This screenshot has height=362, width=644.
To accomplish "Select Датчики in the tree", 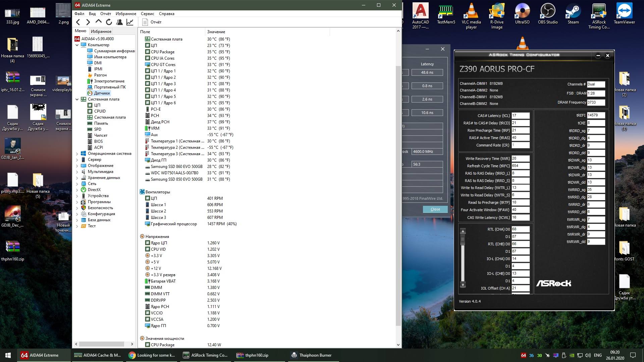I will point(102,93).
